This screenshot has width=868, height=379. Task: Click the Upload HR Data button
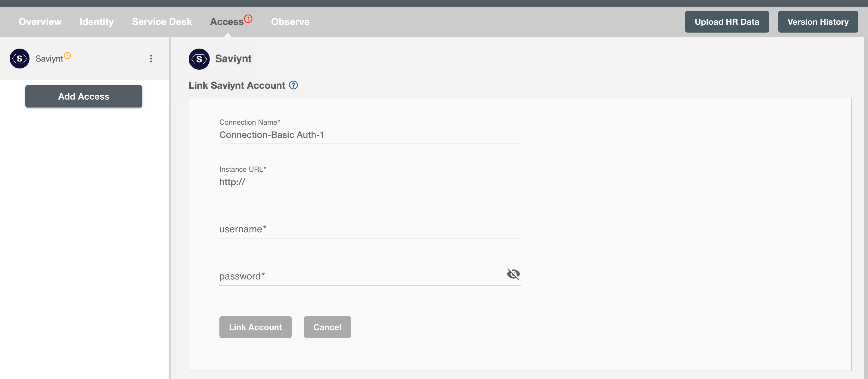click(x=727, y=22)
